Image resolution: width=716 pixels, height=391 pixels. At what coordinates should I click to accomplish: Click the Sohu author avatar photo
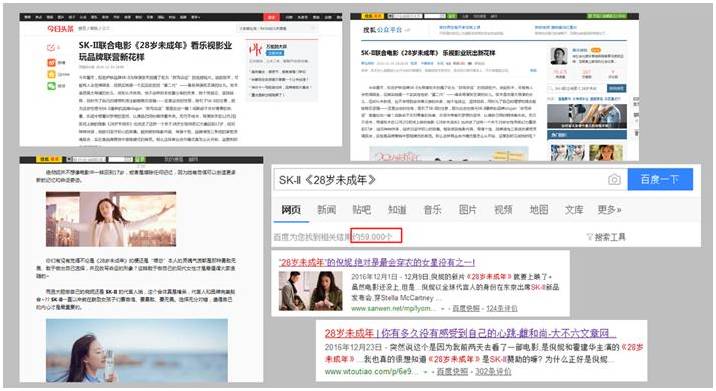click(x=558, y=56)
